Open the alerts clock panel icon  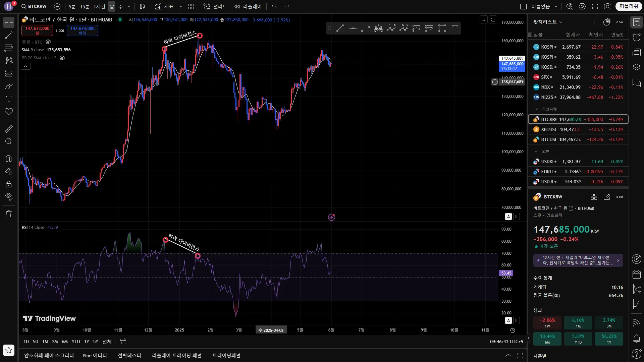point(636,37)
